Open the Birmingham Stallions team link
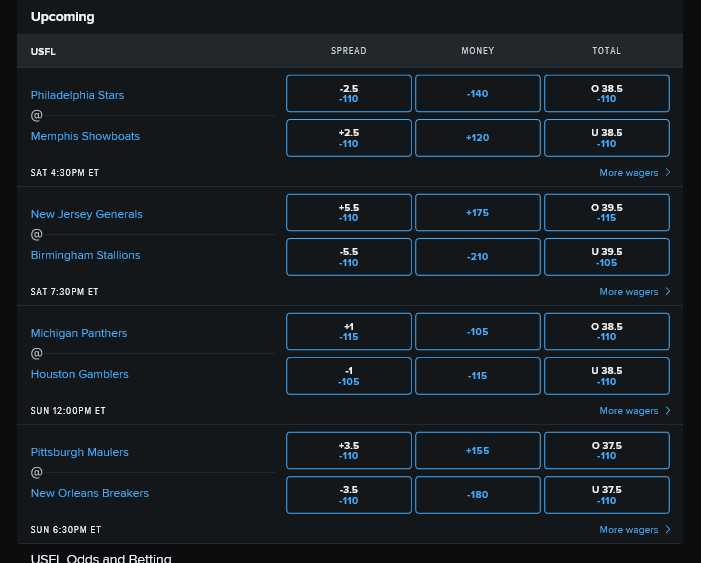 85,255
